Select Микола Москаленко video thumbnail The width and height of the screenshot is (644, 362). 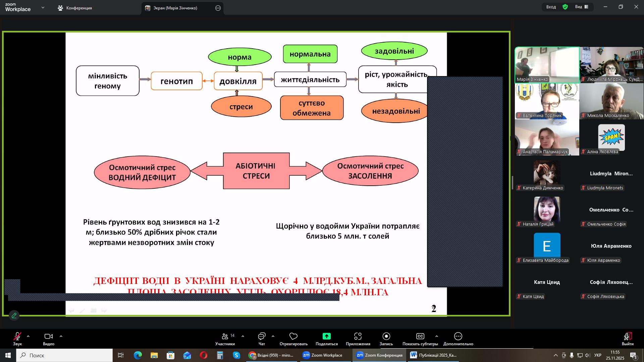[x=611, y=101]
